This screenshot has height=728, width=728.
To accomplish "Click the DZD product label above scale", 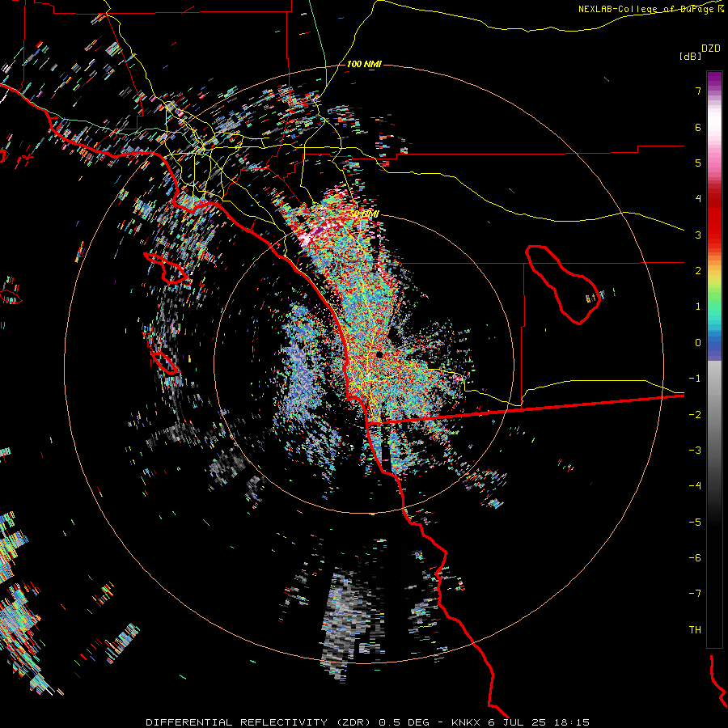I will 711,49.
